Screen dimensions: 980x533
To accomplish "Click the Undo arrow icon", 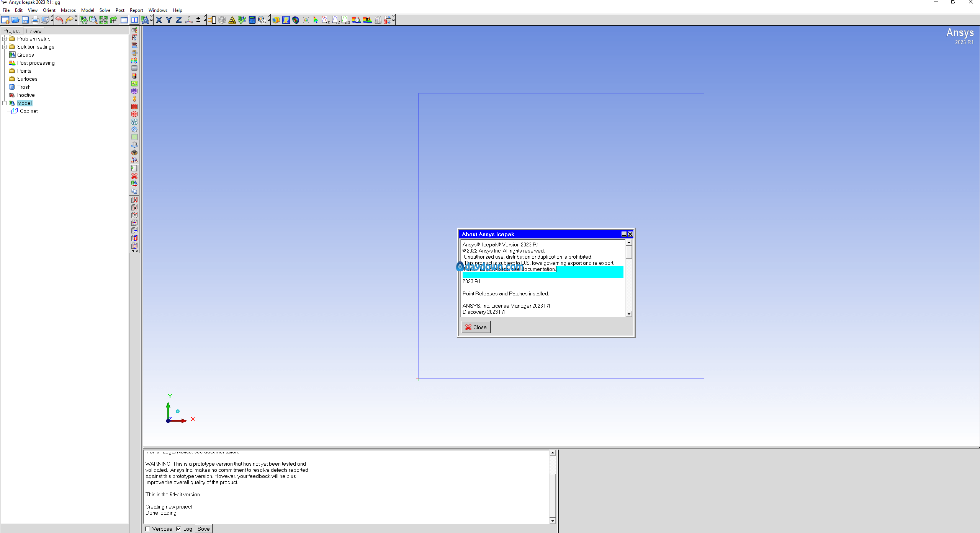I will point(59,20).
